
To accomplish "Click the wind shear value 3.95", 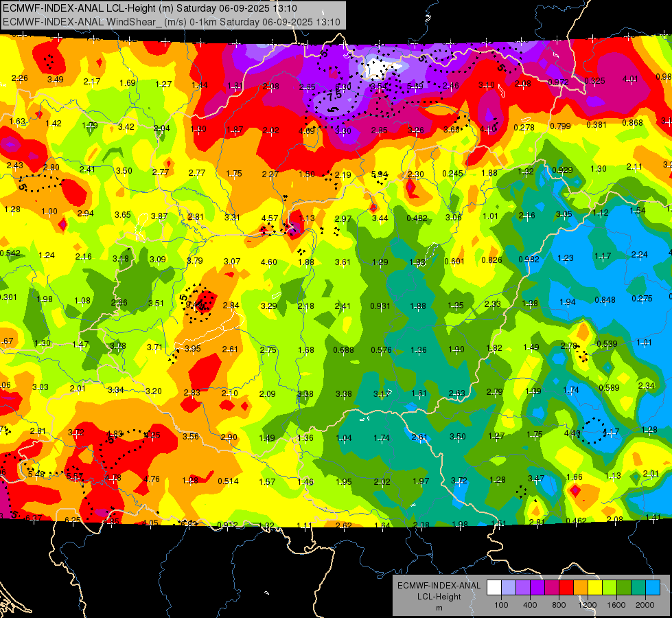I will pyautogui.click(x=192, y=349).
